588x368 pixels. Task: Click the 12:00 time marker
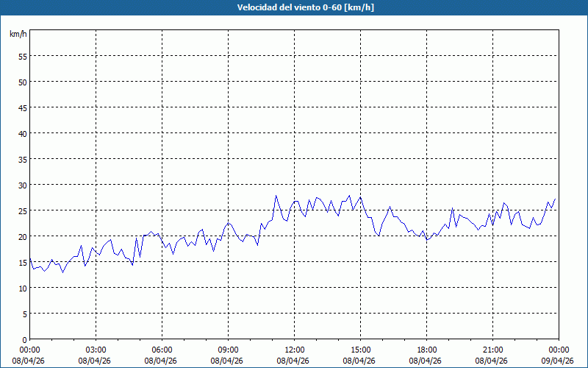(x=294, y=350)
